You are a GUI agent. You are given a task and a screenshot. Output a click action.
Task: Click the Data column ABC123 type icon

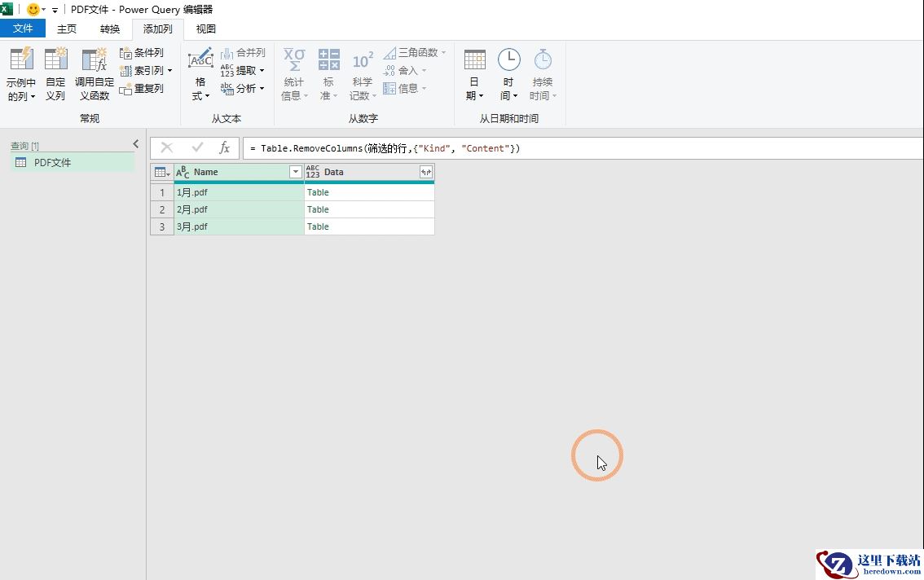(312, 172)
